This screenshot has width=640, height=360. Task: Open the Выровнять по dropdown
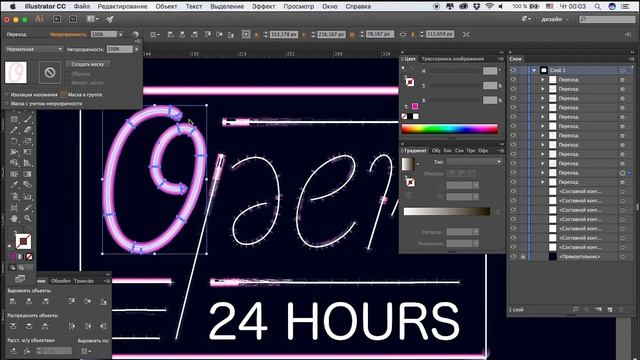point(86,351)
